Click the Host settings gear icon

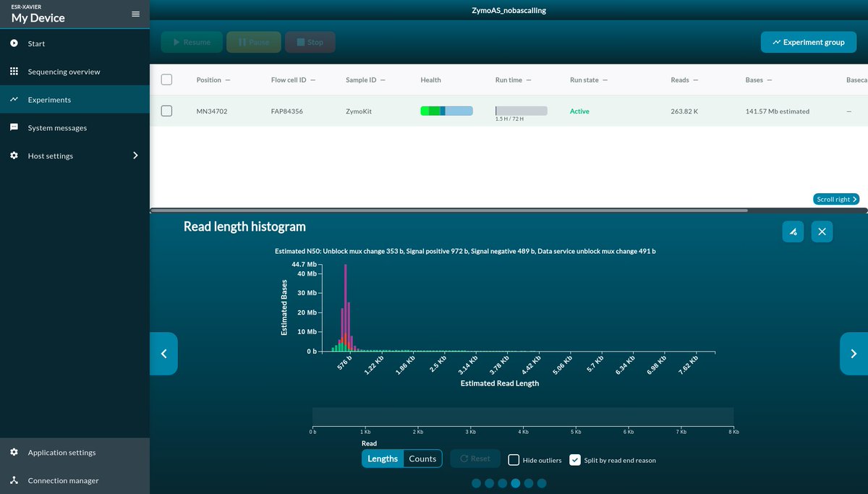point(14,156)
